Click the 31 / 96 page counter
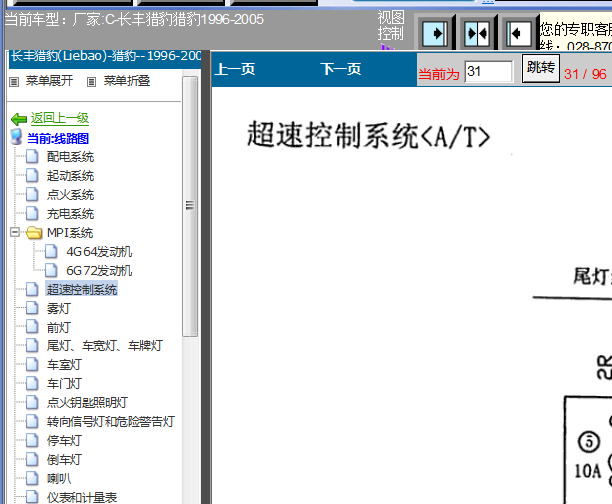Image resolution: width=612 pixels, height=504 pixels. [585, 74]
